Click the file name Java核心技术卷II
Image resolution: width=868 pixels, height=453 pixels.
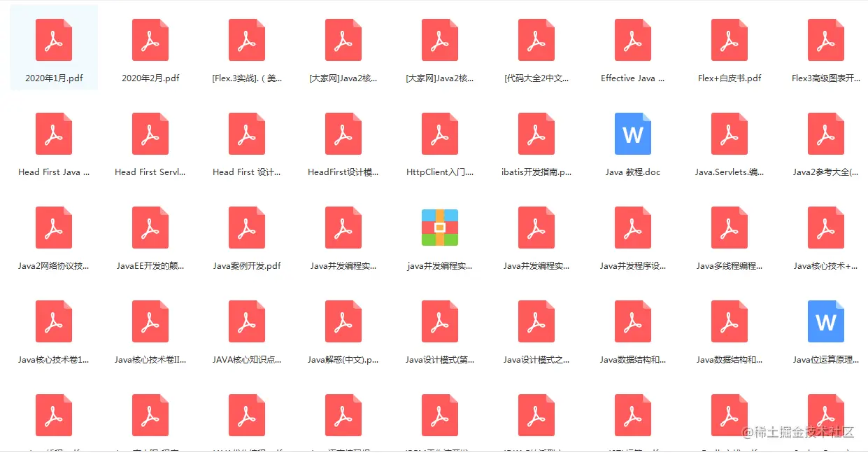point(150,360)
